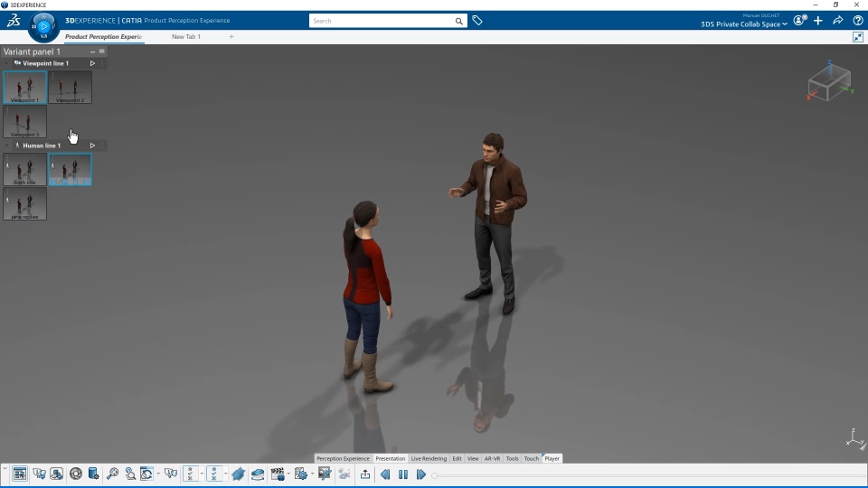Click the turntable disc toolbar icon

[x=258, y=474]
